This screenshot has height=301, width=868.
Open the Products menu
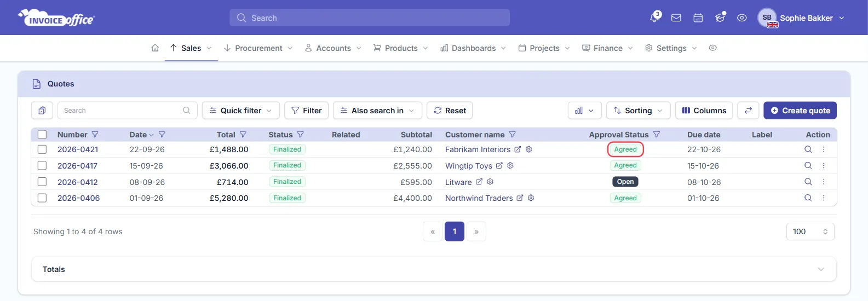(401, 48)
